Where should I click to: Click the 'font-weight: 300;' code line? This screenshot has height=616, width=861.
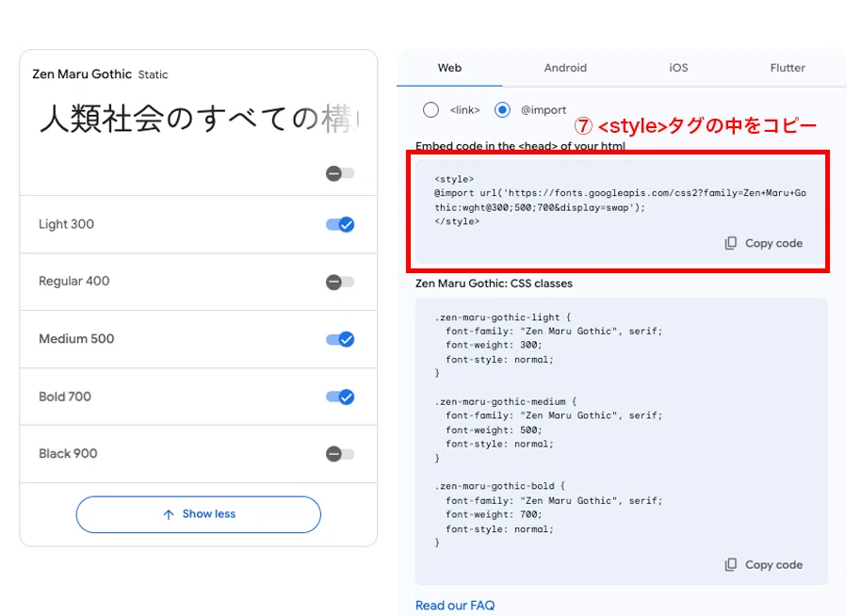494,346
